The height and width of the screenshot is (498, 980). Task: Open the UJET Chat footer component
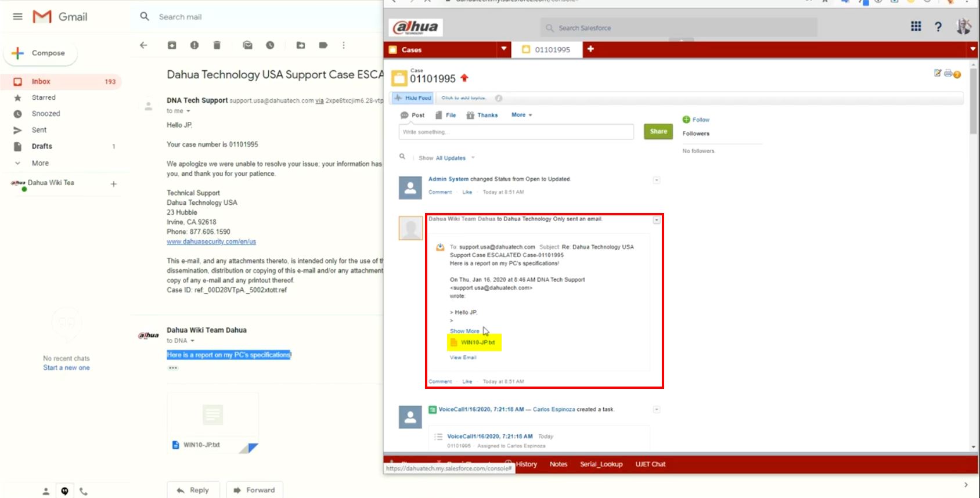coord(650,464)
